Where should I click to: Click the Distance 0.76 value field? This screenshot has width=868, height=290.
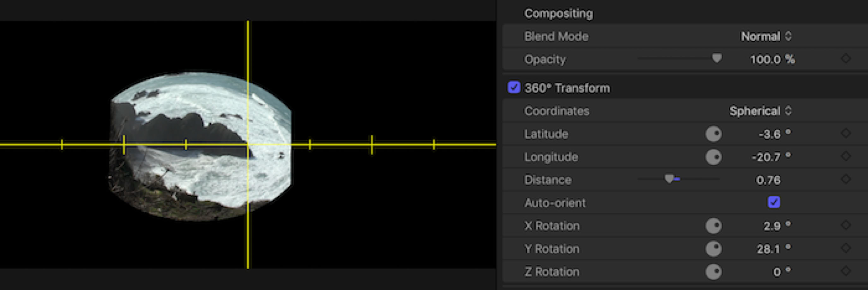point(768,180)
